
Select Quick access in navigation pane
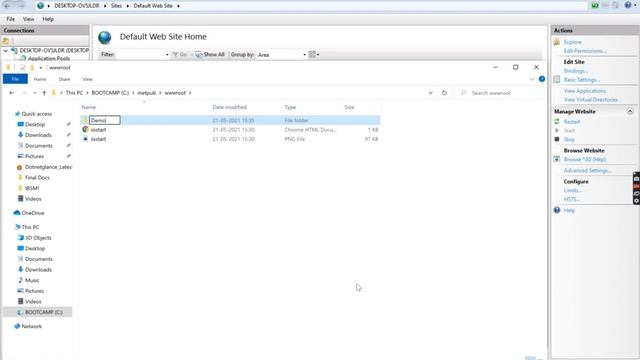36,114
